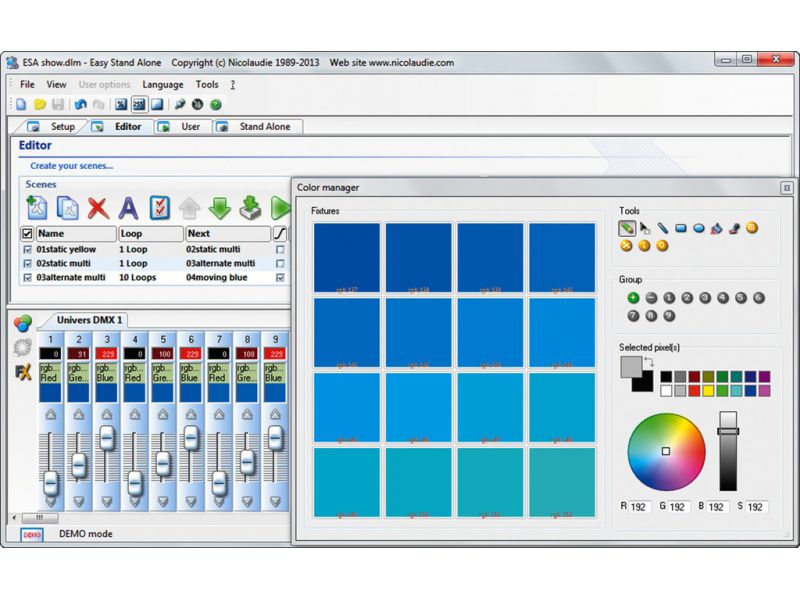Switch to the Stand Alone tab
This screenshot has width=800, height=600.
click(258, 127)
